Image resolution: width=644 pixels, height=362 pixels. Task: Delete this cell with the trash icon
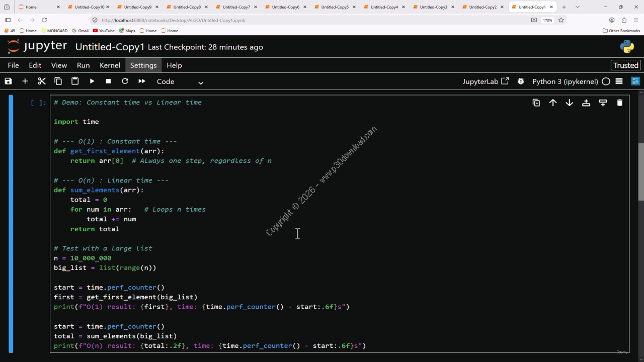tap(619, 103)
